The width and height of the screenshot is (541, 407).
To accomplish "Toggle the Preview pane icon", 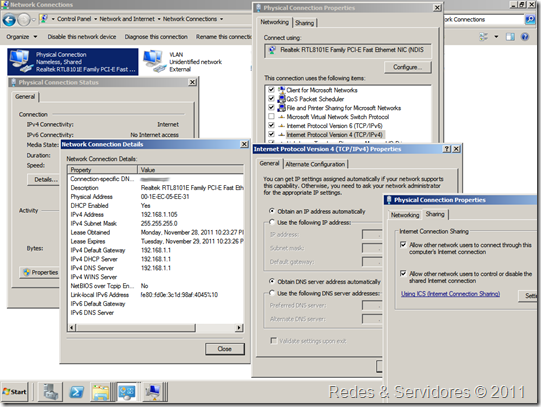I will pos(510,37).
